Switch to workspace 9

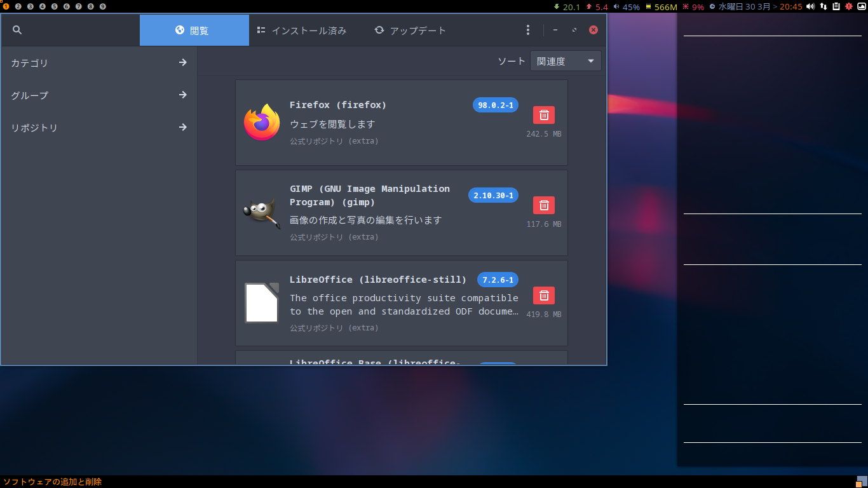point(103,6)
